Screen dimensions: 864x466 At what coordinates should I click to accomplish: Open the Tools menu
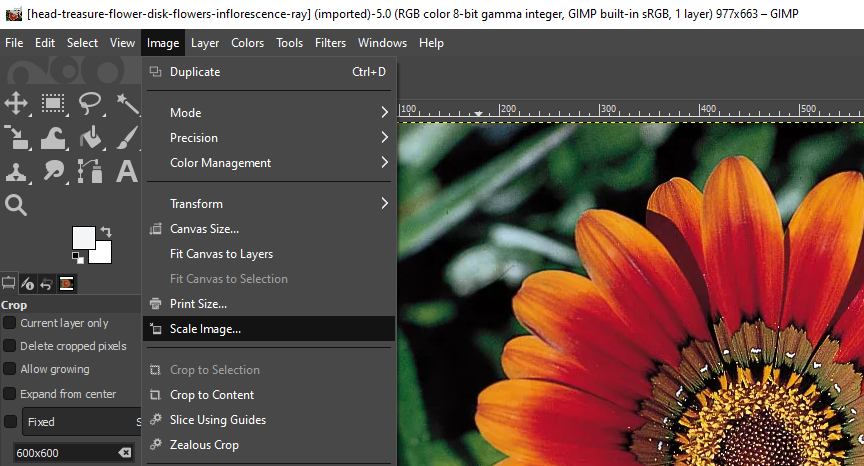pyautogui.click(x=289, y=43)
